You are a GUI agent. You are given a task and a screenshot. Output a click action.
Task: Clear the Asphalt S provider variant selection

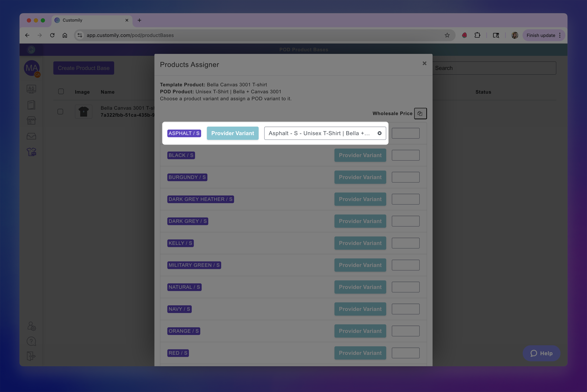pyautogui.click(x=379, y=133)
